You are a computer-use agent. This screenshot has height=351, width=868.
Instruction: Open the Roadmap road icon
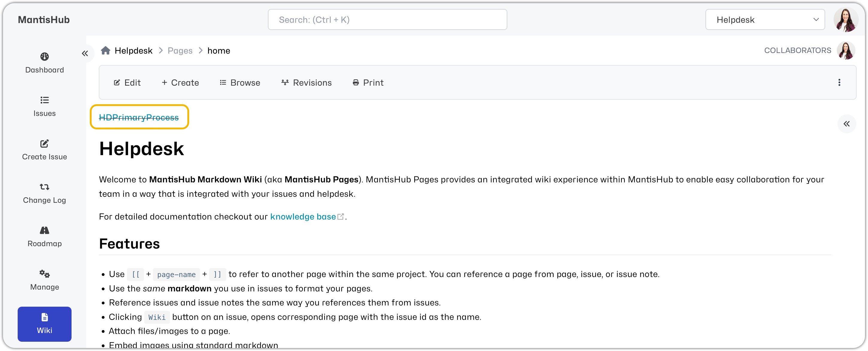(x=45, y=230)
